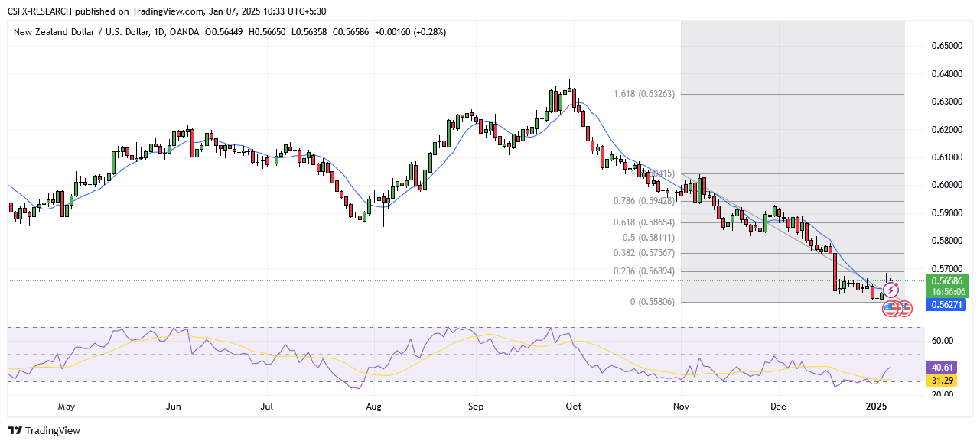Click the 2025 label on the time axis

pyautogui.click(x=878, y=407)
